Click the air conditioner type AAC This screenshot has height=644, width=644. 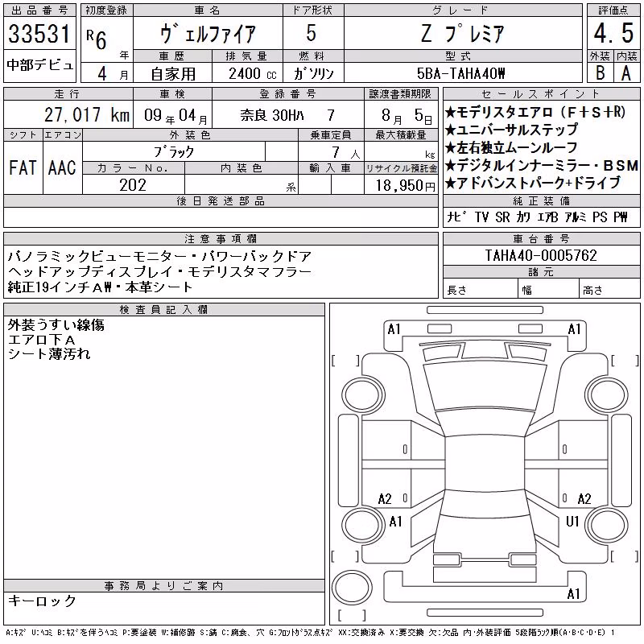click(62, 167)
